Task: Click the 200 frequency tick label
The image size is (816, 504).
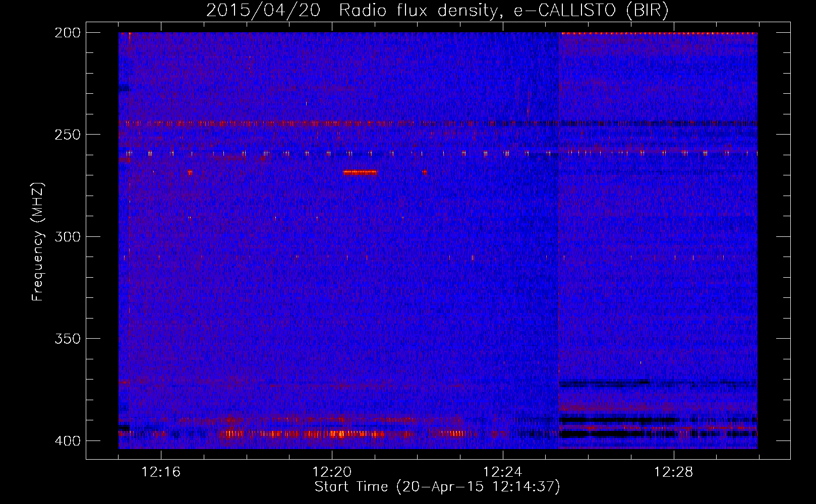Action: [67, 33]
